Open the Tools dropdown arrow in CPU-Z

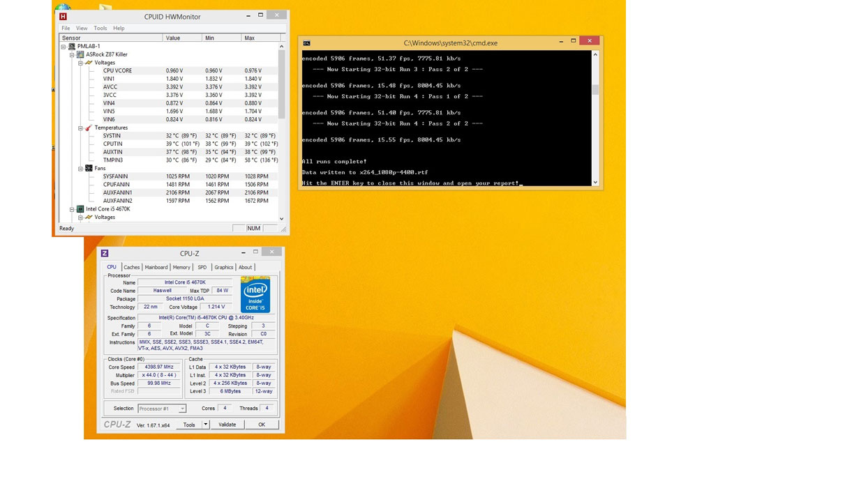(206, 425)
